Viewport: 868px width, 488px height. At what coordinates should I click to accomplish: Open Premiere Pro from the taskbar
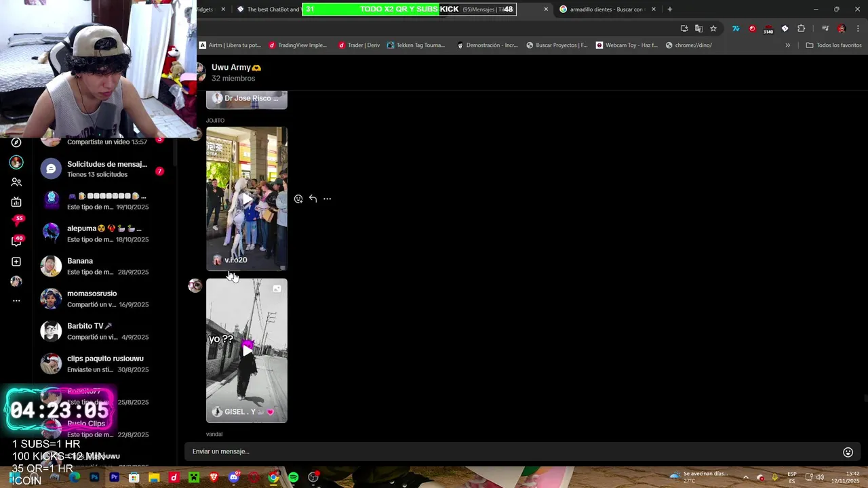(114, 478)
